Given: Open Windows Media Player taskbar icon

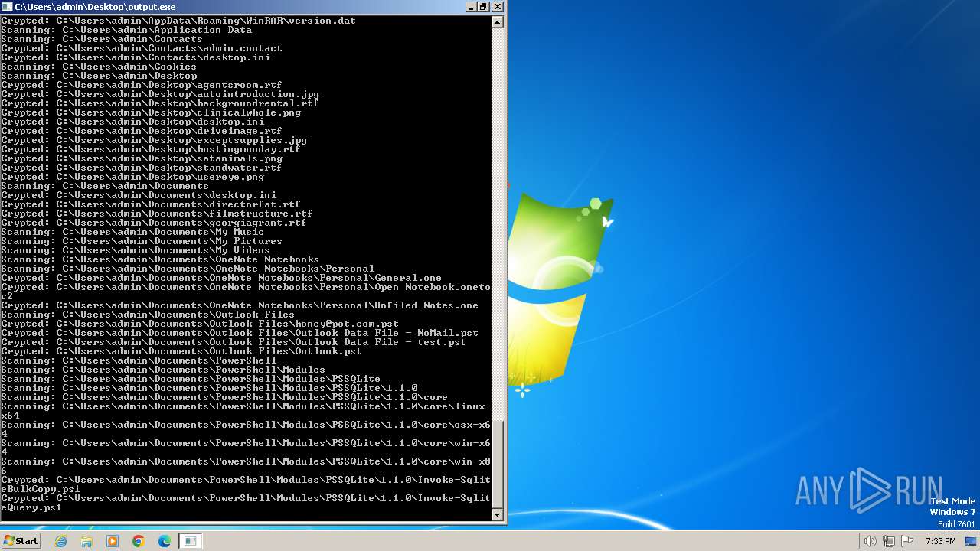Looking at the screenshot, I should (113, 541).
